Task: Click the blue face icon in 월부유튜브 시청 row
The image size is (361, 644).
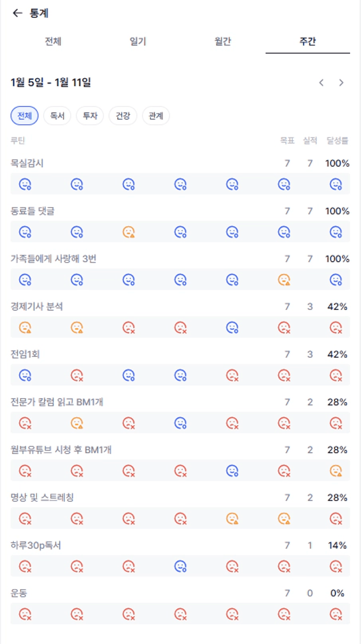Action: coord(232,471)
